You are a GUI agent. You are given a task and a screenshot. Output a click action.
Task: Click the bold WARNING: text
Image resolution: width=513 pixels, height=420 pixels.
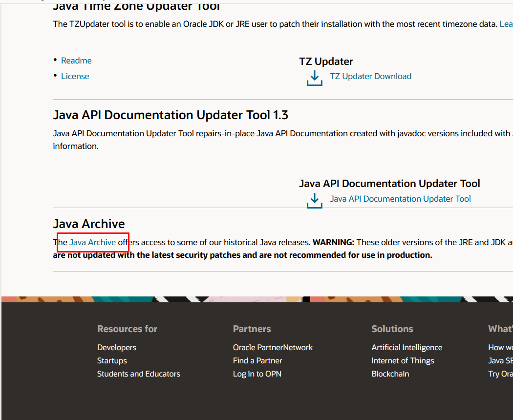point(333,242)
